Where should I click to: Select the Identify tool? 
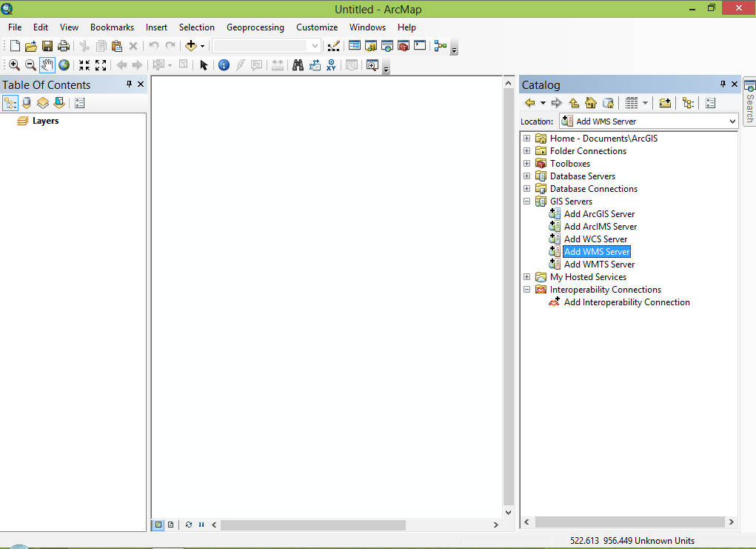pos(224,65)
